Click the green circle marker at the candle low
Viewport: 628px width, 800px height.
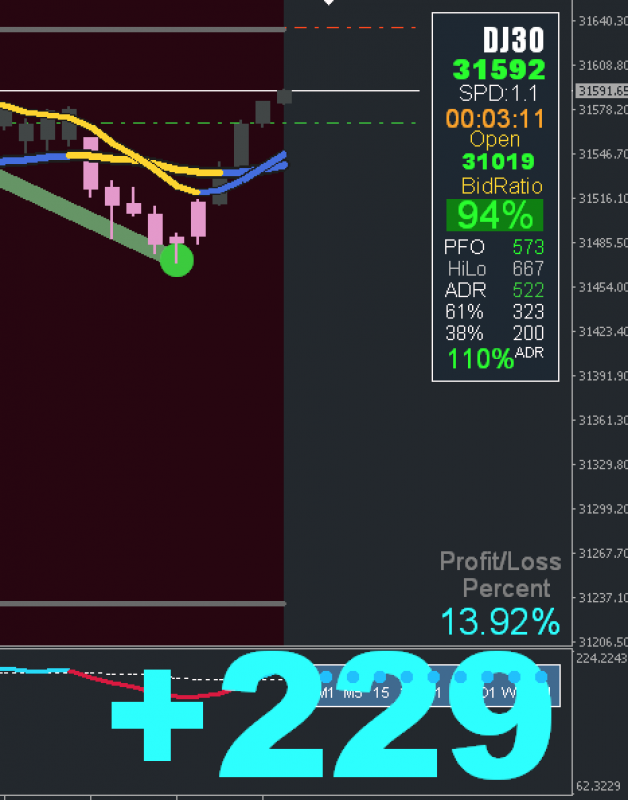pos(177,261)
